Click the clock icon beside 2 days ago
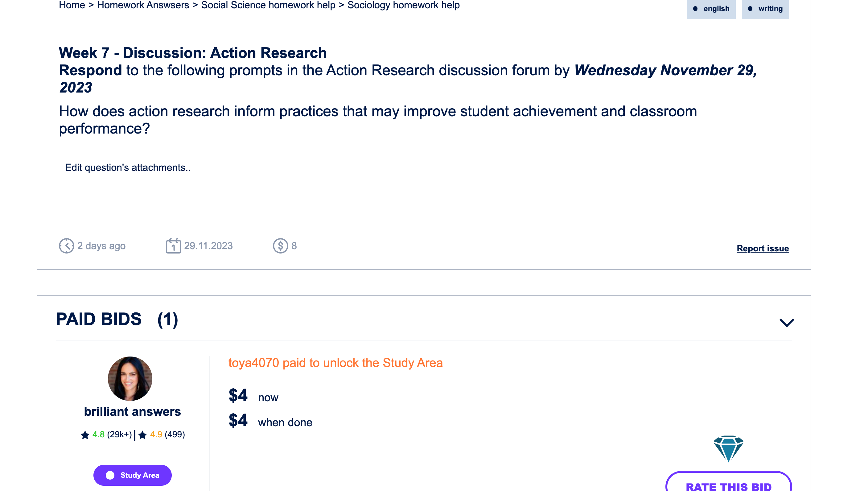The image size is (868, 491). [x=66, y=246]
